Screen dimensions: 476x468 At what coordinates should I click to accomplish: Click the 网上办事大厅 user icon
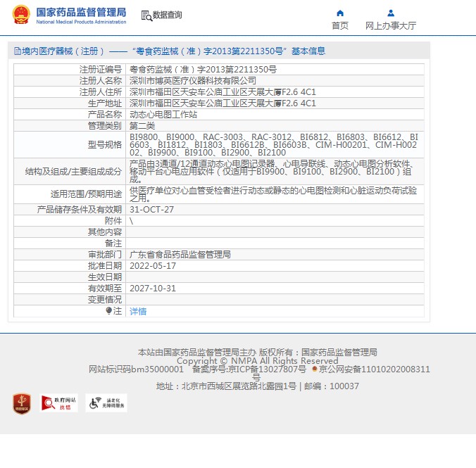point(391,13)
